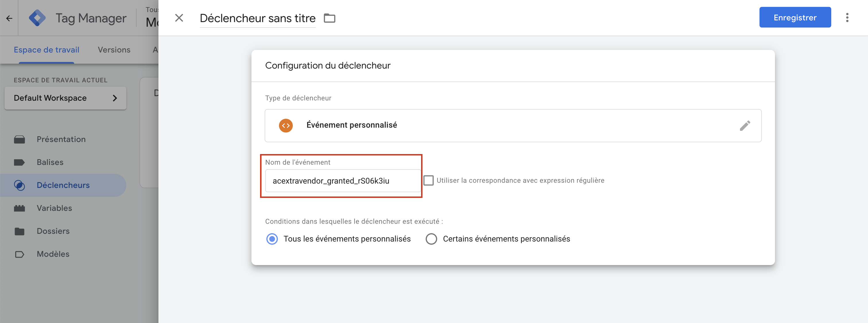Select the Modèles sidebar icon

20,254
